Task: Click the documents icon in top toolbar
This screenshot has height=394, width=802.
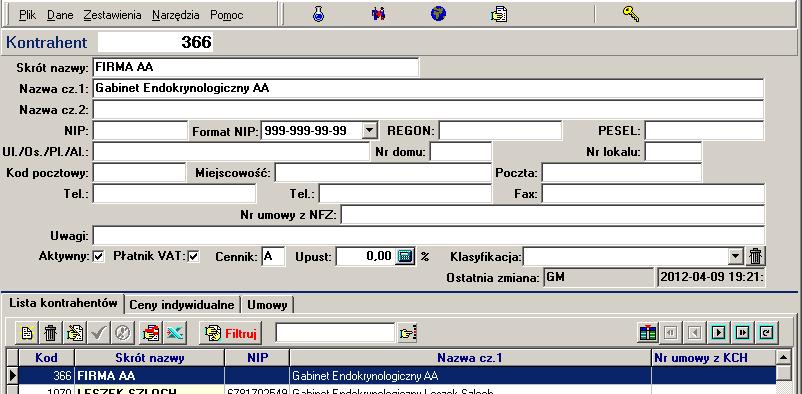Action: [x=499, y=14]
